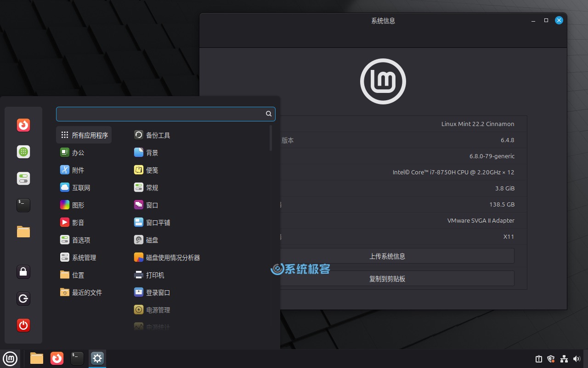This screenshot has width=588, height=368.
Task: Open 最近的文件 recent files category
Action: coord(81,293)
